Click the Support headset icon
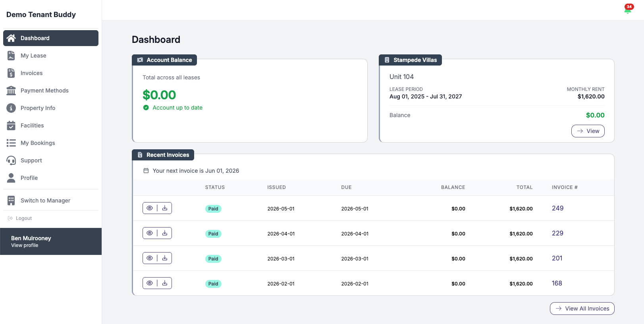 pyautogui.click(x=11, y=160)
